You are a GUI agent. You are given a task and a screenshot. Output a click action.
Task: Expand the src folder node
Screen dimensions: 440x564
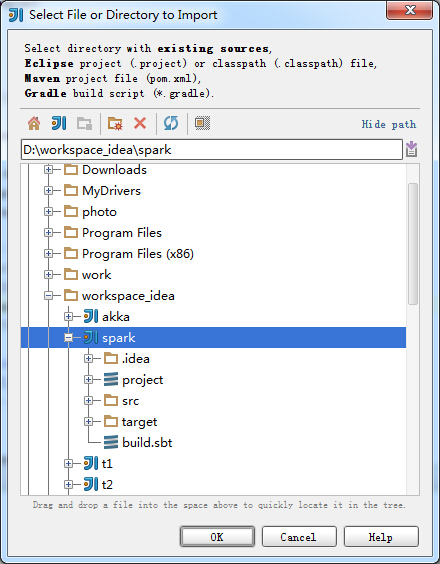click(x=89, y=400)
